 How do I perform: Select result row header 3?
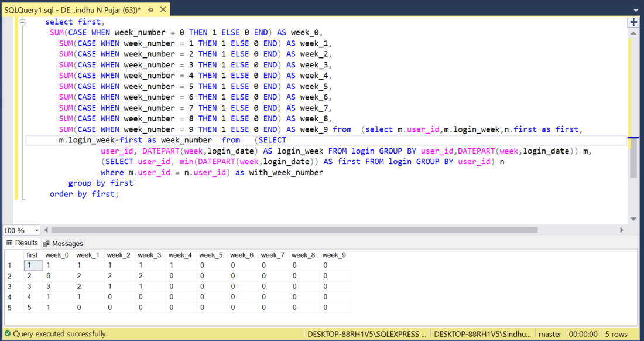pos(13,287)
